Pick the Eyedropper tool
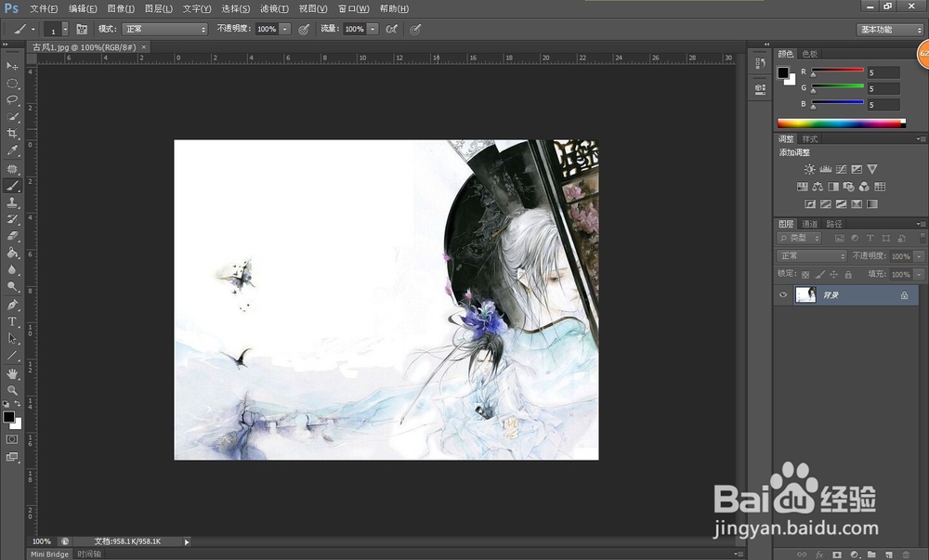This screenshot has height=560, width=929. point(13,151)
